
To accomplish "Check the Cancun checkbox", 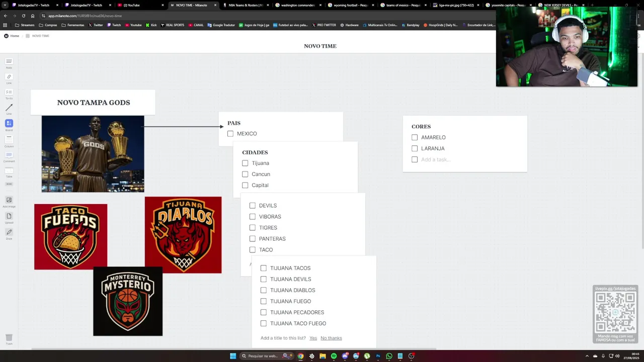I will 245,174.
